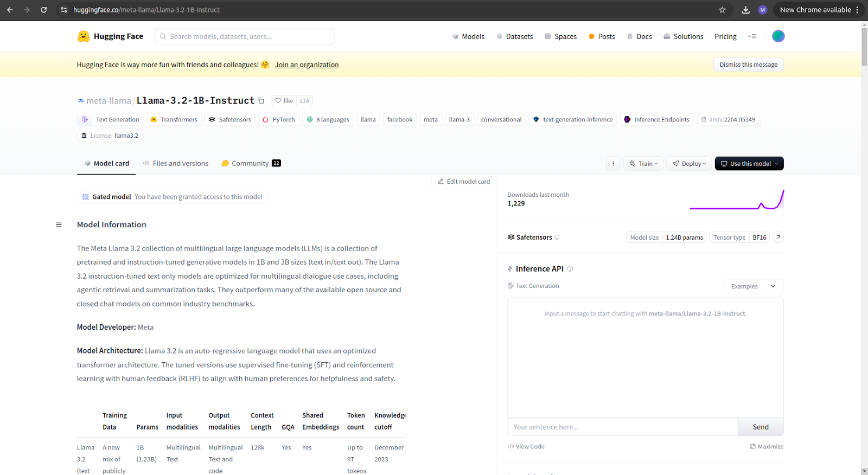Open the Community tab
The image size is (868, 475).
[251, 163]
